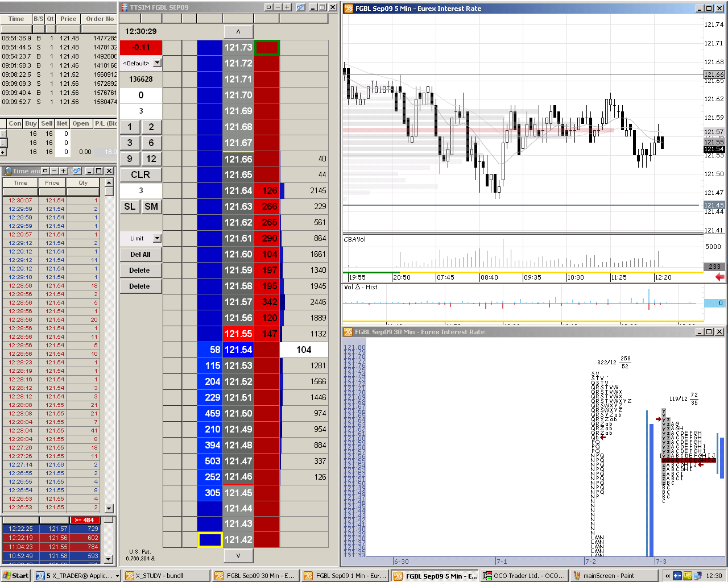Click the MD Trader ladder down-arrow scroll button

(x=238, y=555)
